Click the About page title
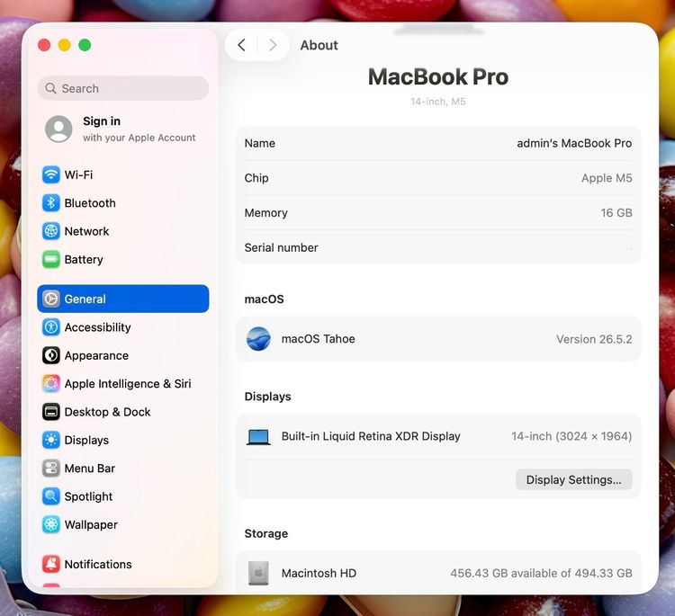675x616 pixels. 319,45
